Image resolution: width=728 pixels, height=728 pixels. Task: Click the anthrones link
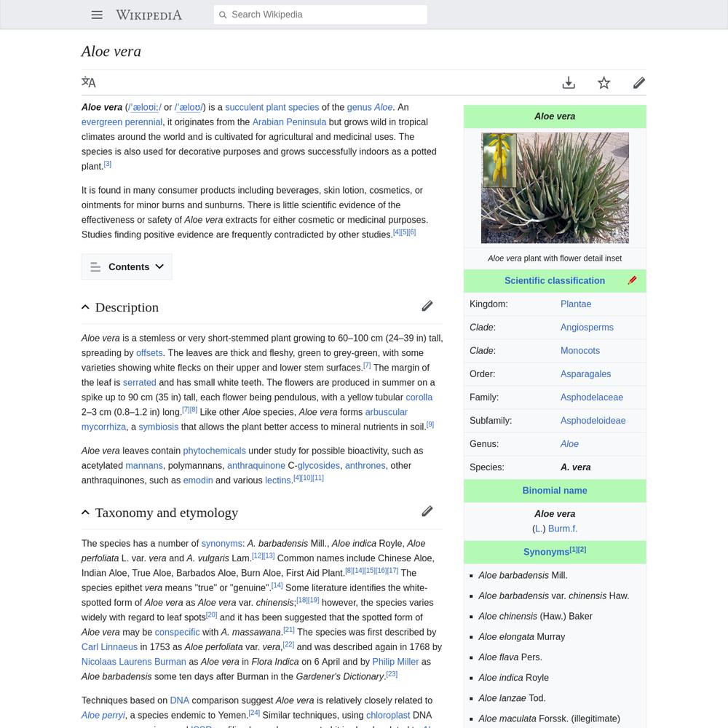click(x=365, y=466)
